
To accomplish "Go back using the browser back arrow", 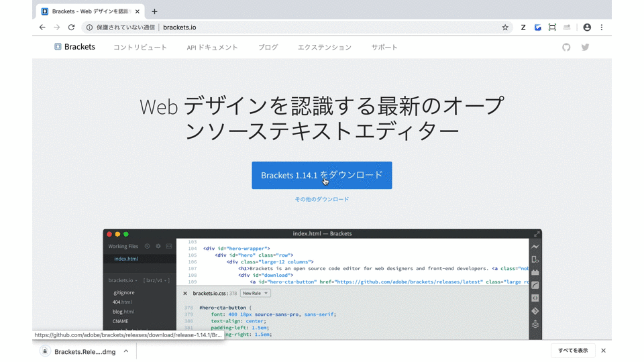I will (x=42, y=27).
